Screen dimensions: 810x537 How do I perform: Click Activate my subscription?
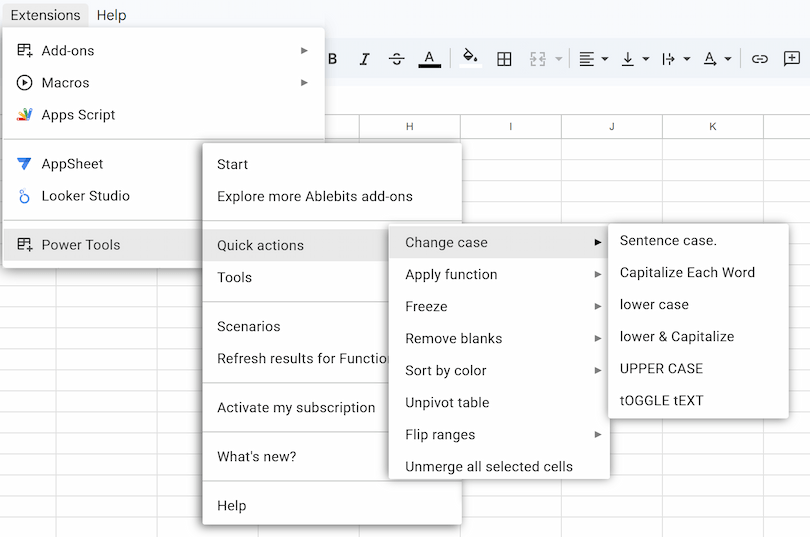click(296, 407)
